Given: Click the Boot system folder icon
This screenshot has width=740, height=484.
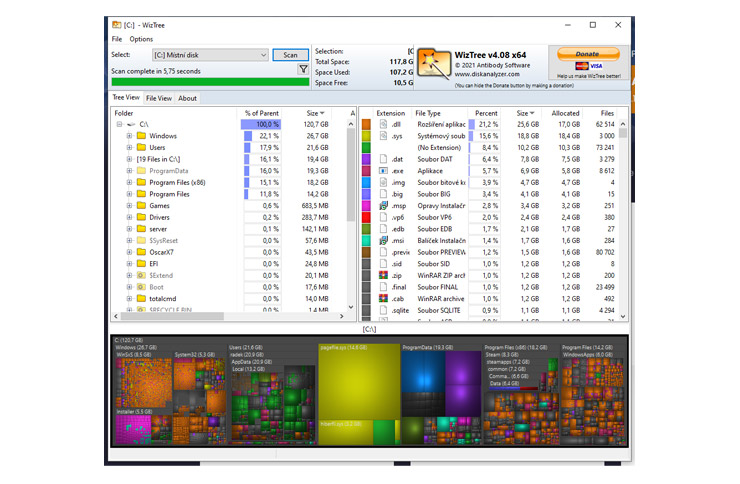Looking at the screenshot, I should [x=141, y=287].
